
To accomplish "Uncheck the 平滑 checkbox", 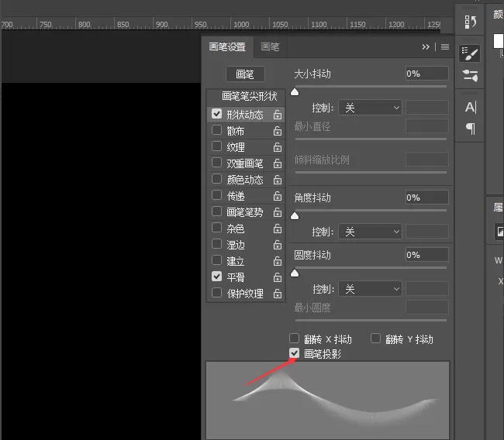I will click(216, 277).
